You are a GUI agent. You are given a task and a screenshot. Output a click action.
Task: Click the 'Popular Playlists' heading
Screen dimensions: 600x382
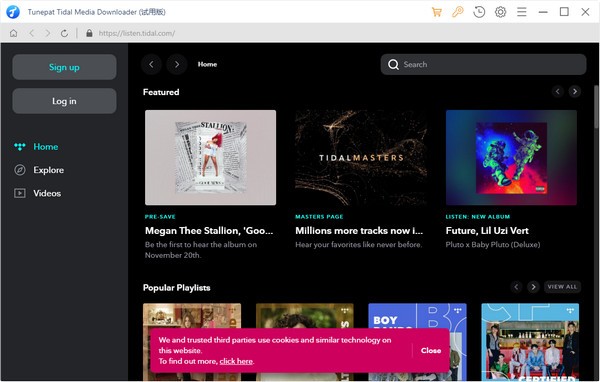[x=176, y=287]
